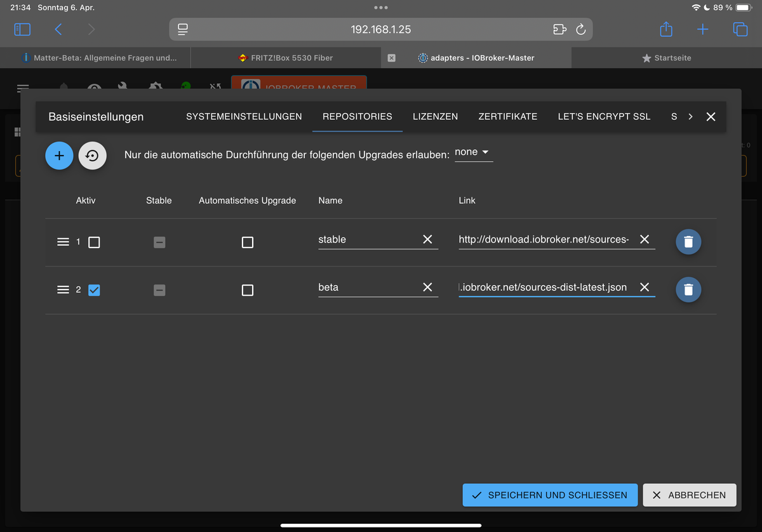Open page settings icon in address bar

[183, 30]
